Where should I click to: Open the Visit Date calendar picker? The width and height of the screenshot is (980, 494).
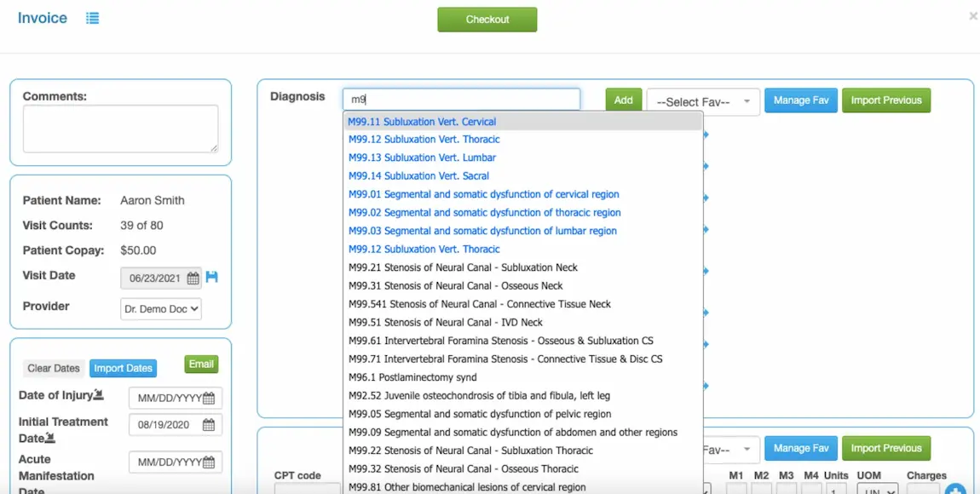(192, 278)
